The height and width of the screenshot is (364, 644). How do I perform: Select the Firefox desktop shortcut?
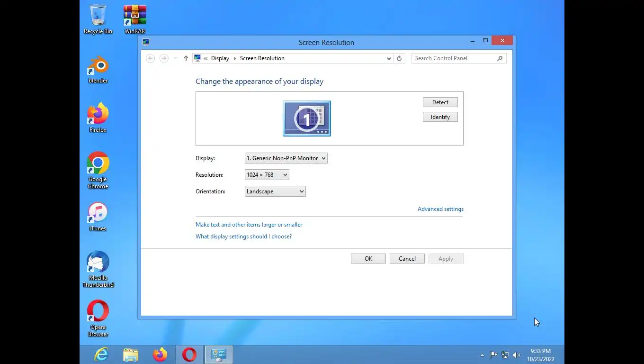point(98,118)
